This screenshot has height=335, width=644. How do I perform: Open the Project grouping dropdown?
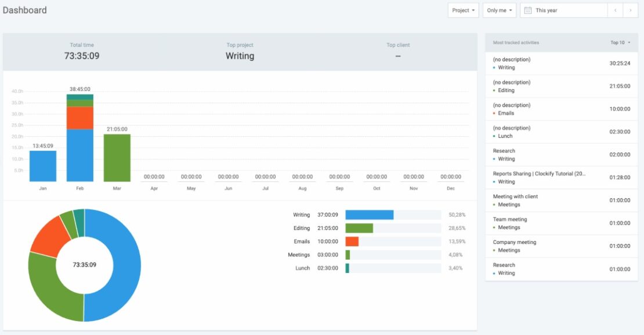(x=463, y=10)
